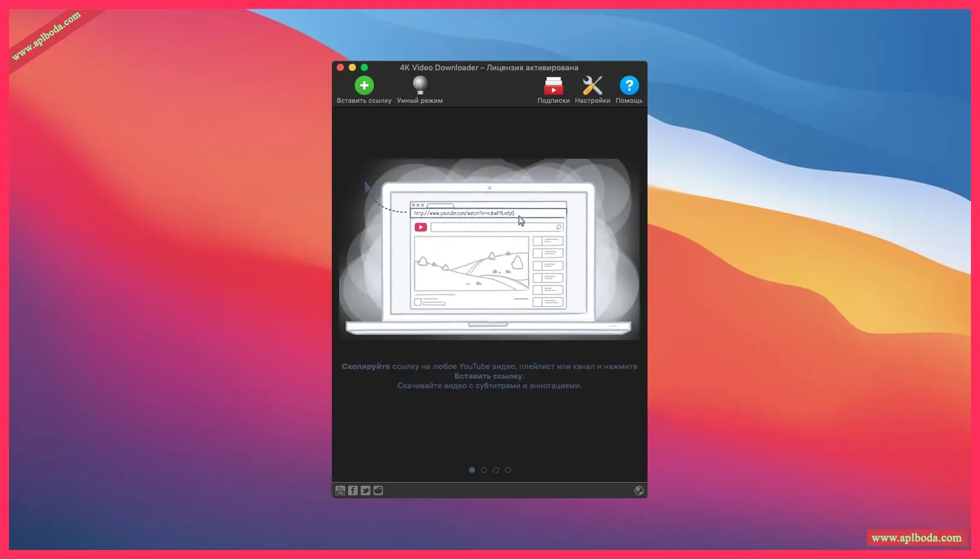Minimize the window with the yellow button
980x559 pixels.
point(352,67)
